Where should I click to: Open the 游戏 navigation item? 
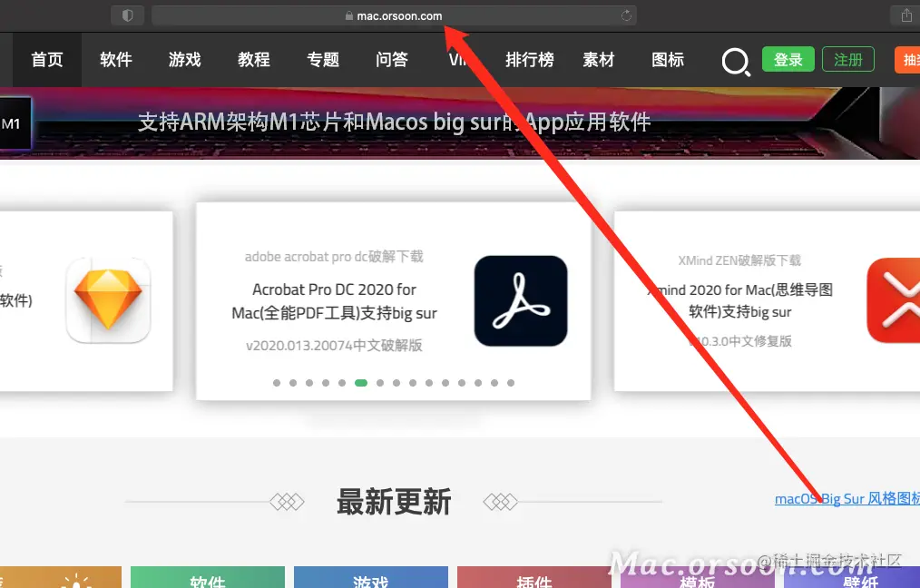click(x=185, y=60)
